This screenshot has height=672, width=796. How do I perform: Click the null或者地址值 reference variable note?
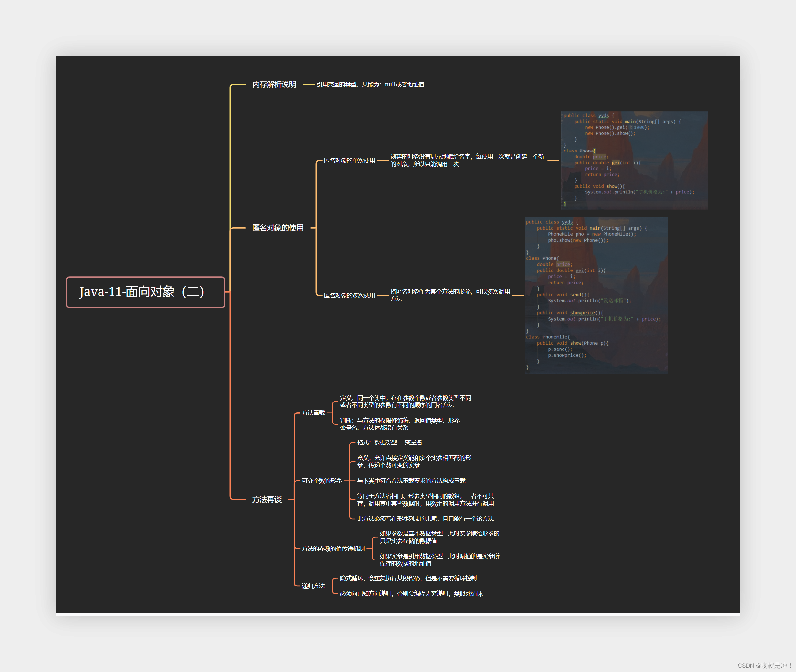coord(370,84)
